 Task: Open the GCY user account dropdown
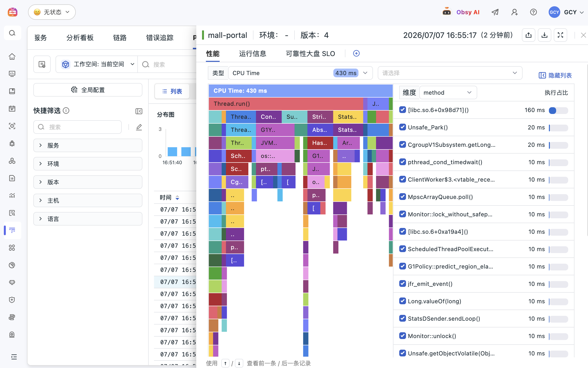(x=566, y=12)
